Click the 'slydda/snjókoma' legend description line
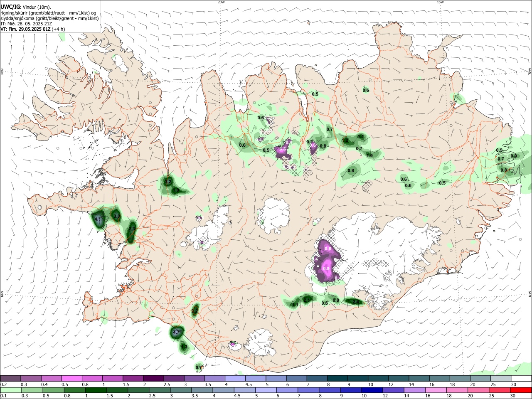This screenshot has width=532, height=399. point(49,18)
